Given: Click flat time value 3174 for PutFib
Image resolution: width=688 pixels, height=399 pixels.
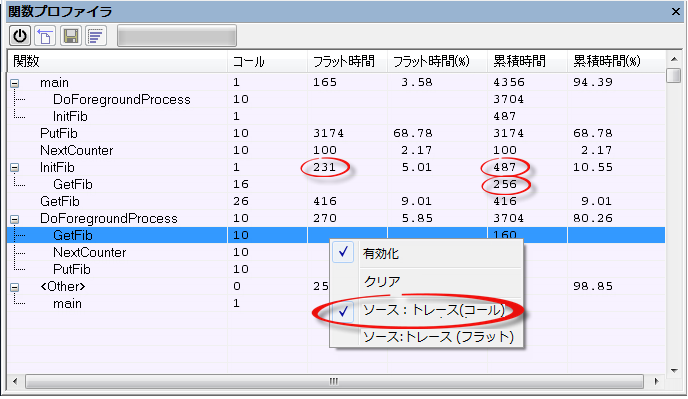Looking at the screenshot, I should click(x=328, y=133).
